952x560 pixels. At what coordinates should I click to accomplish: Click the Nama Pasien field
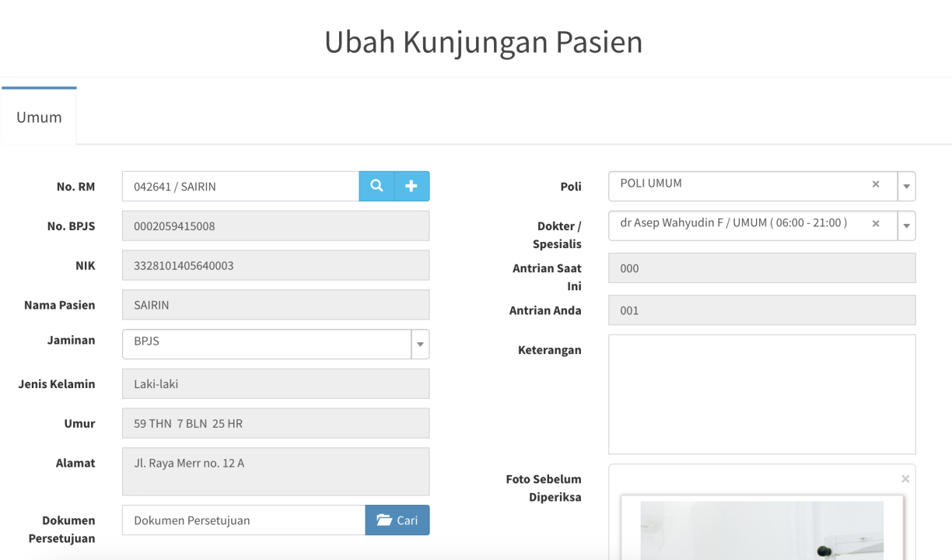click(275, 305)
